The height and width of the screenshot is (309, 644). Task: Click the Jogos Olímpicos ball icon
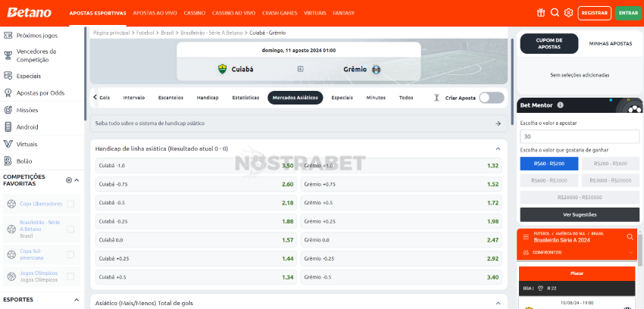click(x=11, y=276)
